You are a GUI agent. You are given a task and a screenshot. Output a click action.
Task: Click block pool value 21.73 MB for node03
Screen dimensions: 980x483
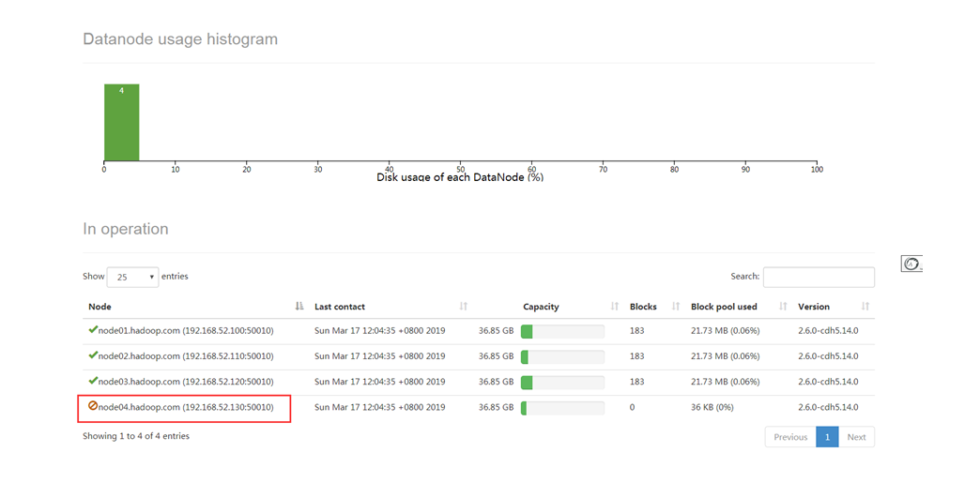pyautogui.click(x=725, y=382)
